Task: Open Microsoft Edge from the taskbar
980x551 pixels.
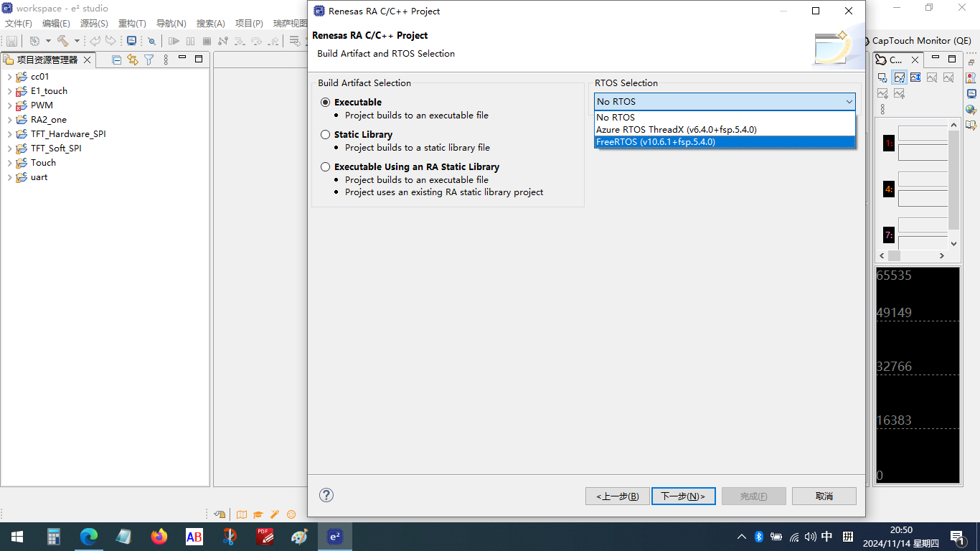Action: tap(89, 537)
